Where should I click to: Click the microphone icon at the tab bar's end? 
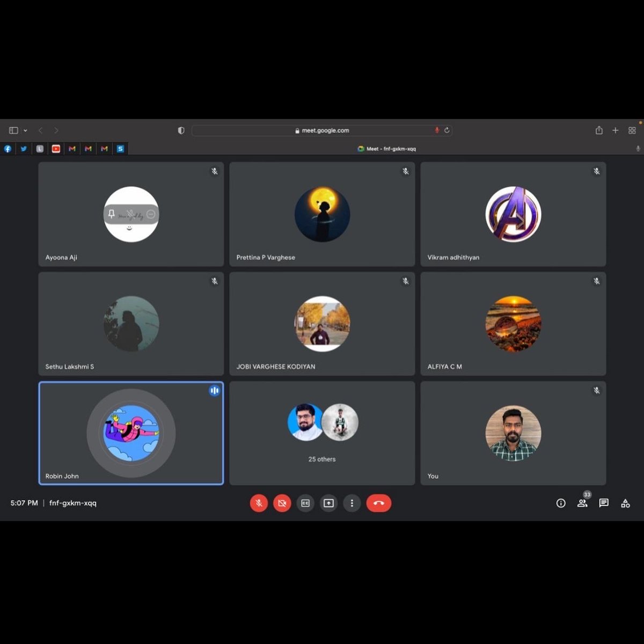pos(638,149)
